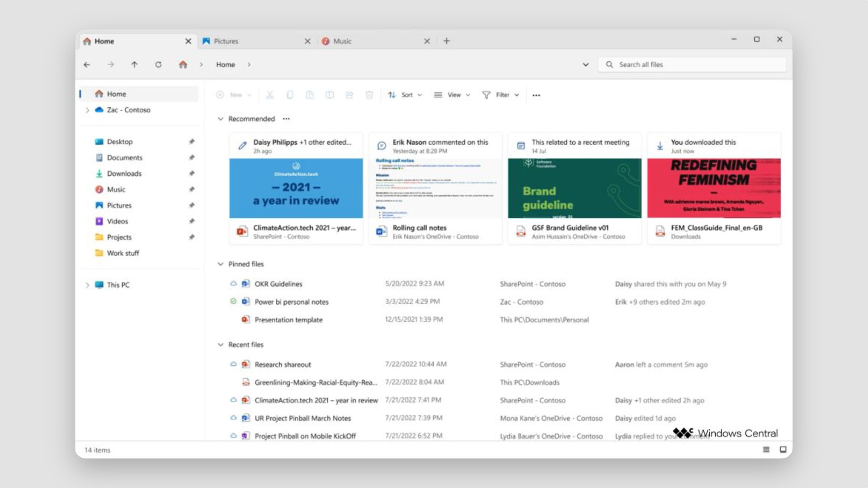Viewport: 868px width, 488px height.
Task: Add a new tab with plus button
Action: pos(447,41)
